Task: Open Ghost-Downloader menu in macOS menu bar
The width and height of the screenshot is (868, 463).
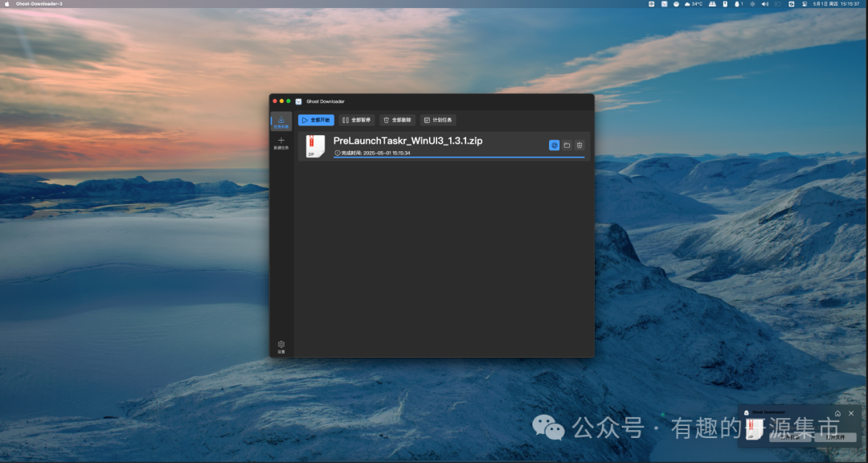Action: [x=39, y=4]
